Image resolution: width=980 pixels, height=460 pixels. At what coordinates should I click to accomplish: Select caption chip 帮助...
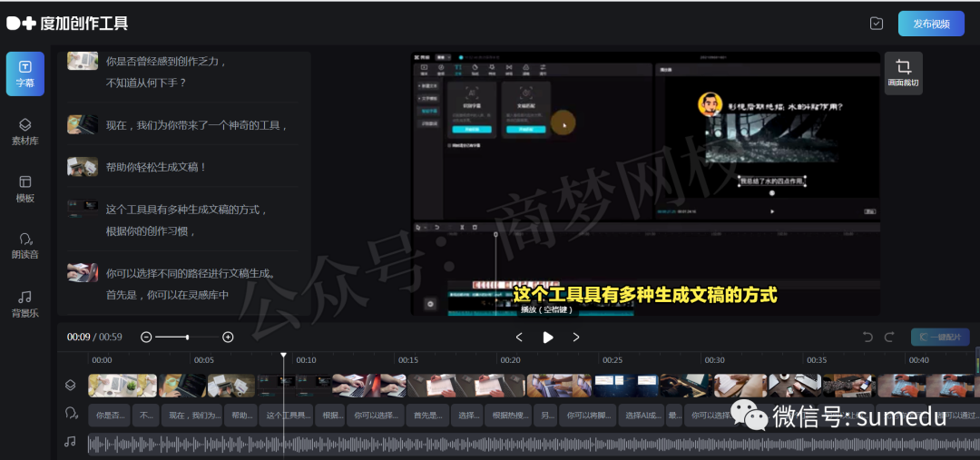coord(240,415)
